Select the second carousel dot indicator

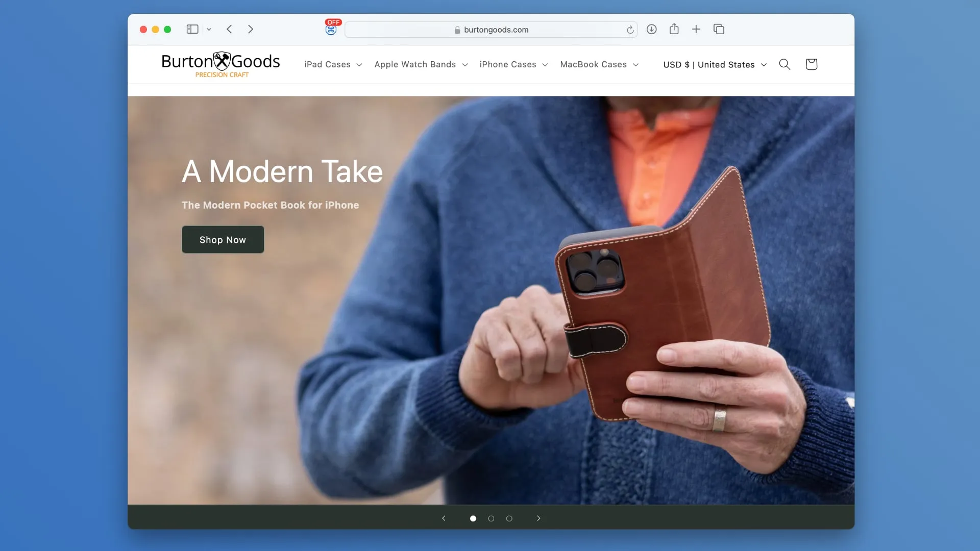coord(492,518)
